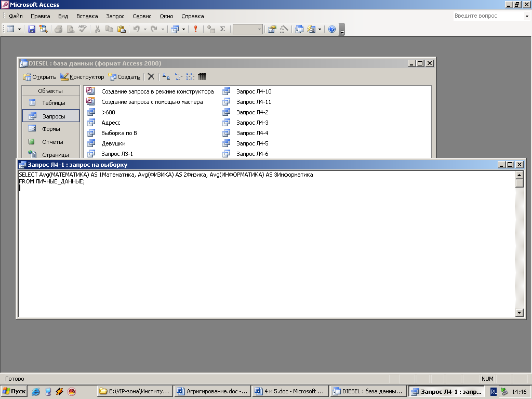
Task: Click the Print Preview icon
Action: pyautogui.click(x=70, y=29)
